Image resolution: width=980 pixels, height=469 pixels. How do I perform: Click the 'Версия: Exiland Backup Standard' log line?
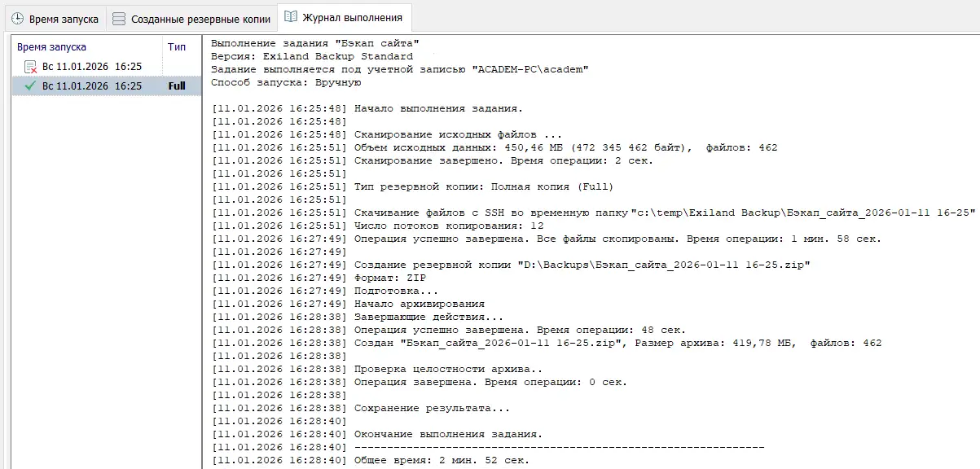311,57
